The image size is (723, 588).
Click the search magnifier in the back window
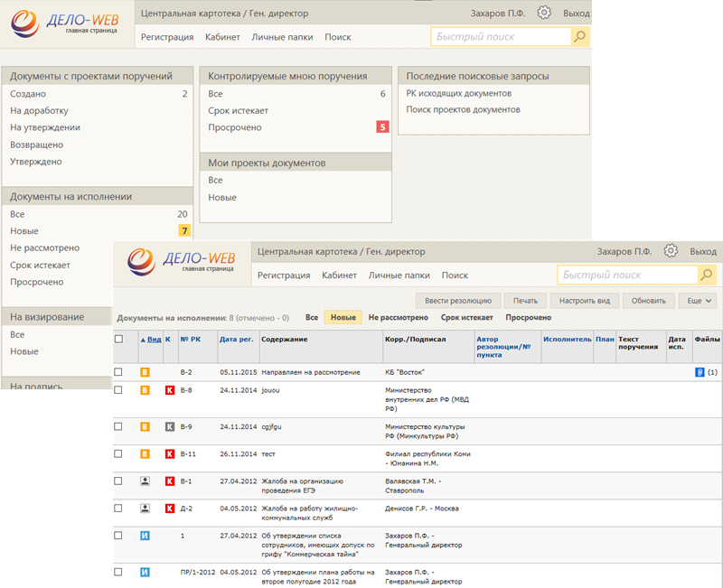point(580,37)
